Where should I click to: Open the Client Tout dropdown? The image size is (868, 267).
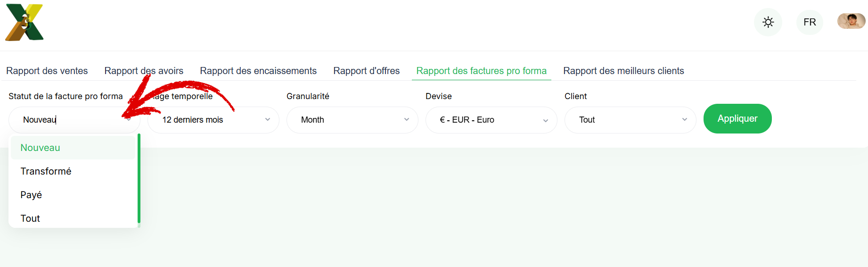(x=631, y=120)
